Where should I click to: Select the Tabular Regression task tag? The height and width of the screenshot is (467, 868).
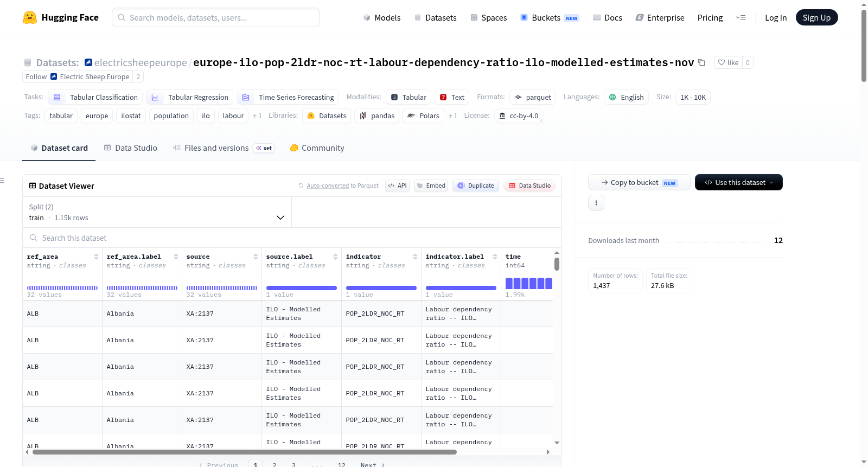[x=189, y=97]
